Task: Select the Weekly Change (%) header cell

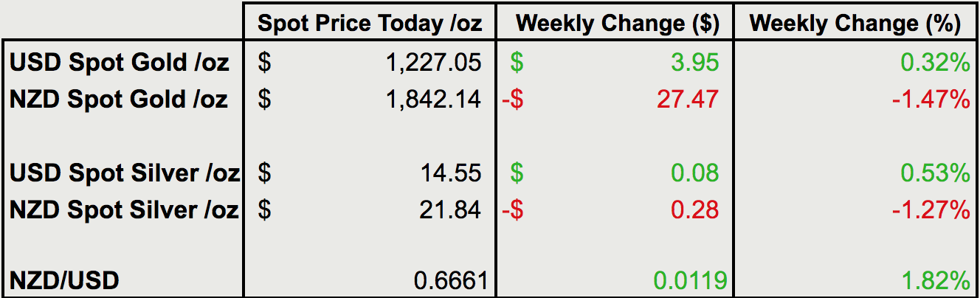Action: click(855, 24)
